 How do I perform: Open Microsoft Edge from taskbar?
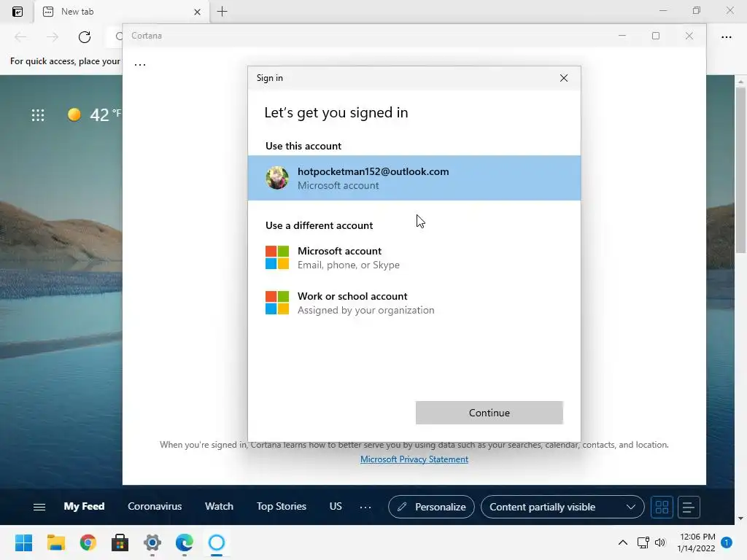coord(185,542)
